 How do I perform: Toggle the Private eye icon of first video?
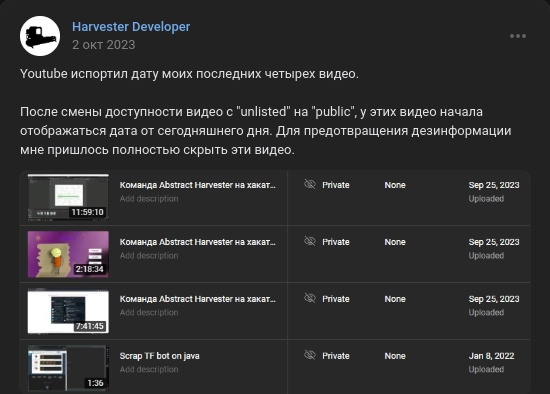310,184
